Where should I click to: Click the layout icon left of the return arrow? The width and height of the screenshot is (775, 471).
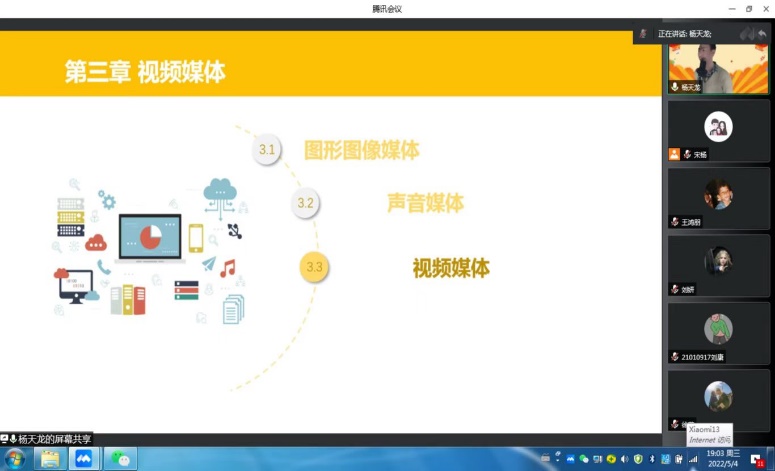point(747,34)
